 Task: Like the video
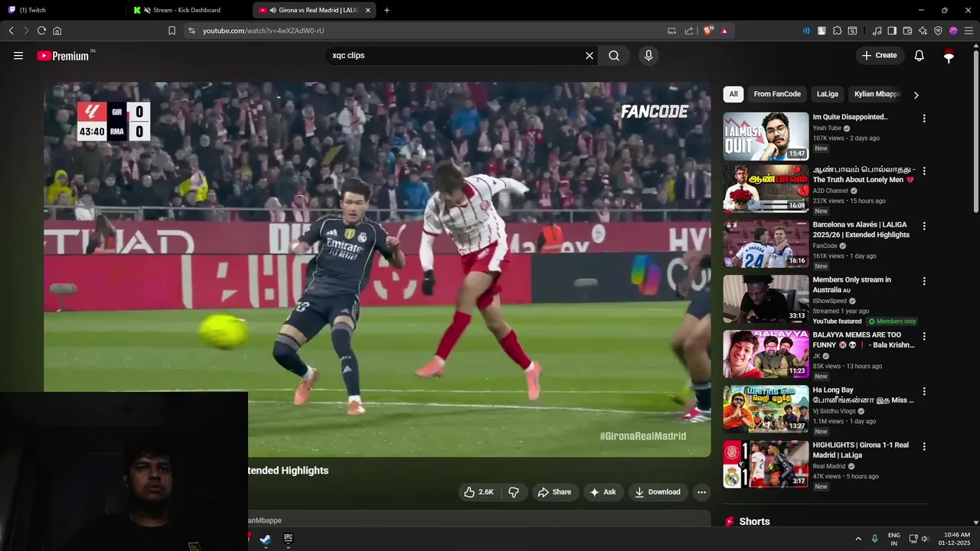click(x=479, y=492)
